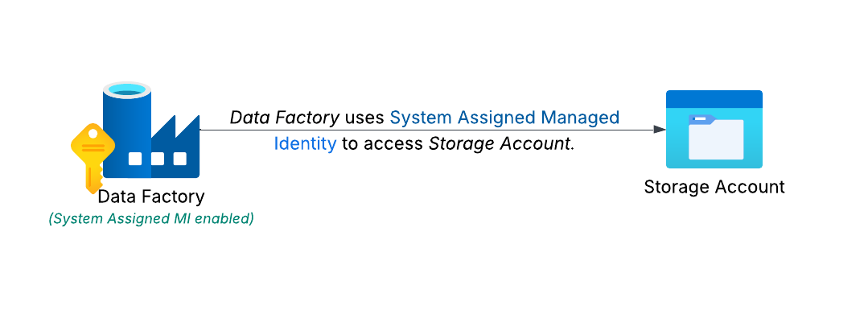Screen dimensions: 868x323
Task: Select the "Storage Account" label below the storage icon
Action: 714,187
